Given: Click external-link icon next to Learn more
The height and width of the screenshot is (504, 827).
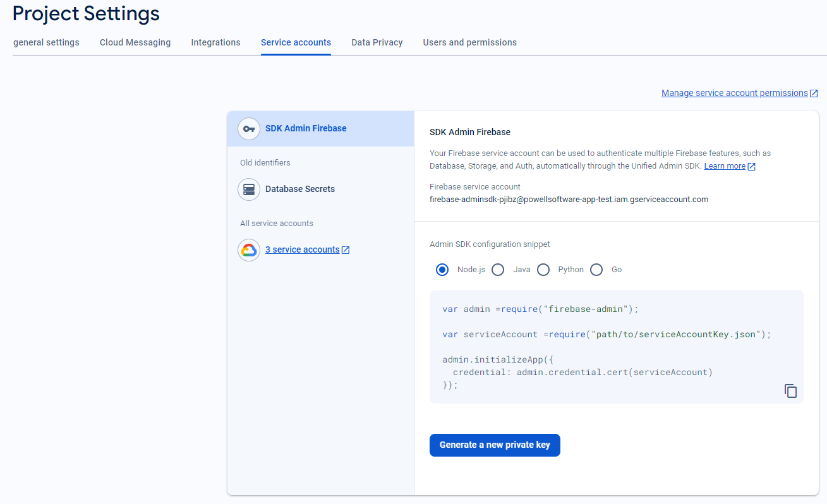Looking at the screenshot, I should pyautogui.click(x=751, y=167).
